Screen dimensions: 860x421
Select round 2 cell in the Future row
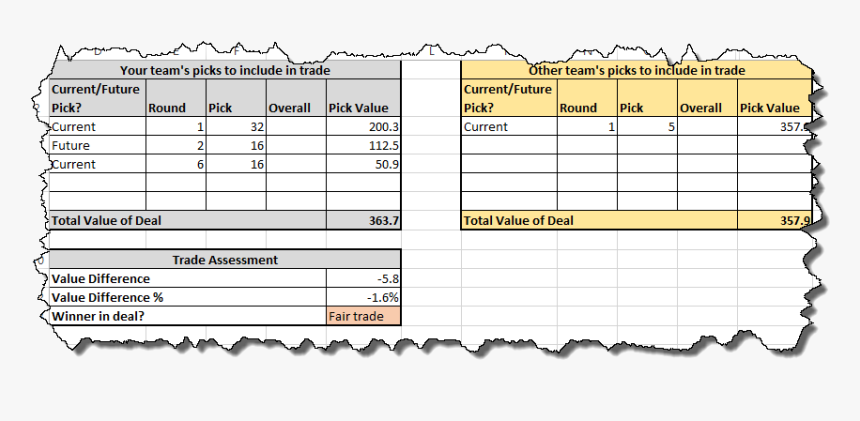pos(176,146)
